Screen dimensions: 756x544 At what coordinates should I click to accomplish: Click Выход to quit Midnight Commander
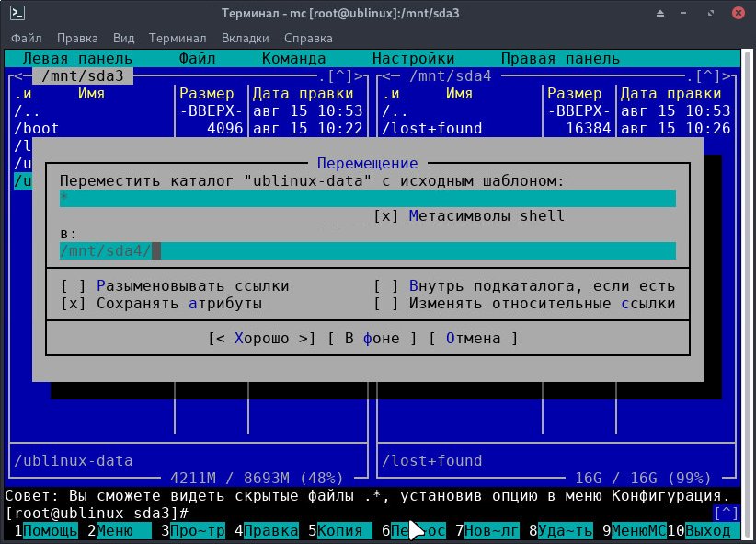pyautogui.click(x=711, y=530)
